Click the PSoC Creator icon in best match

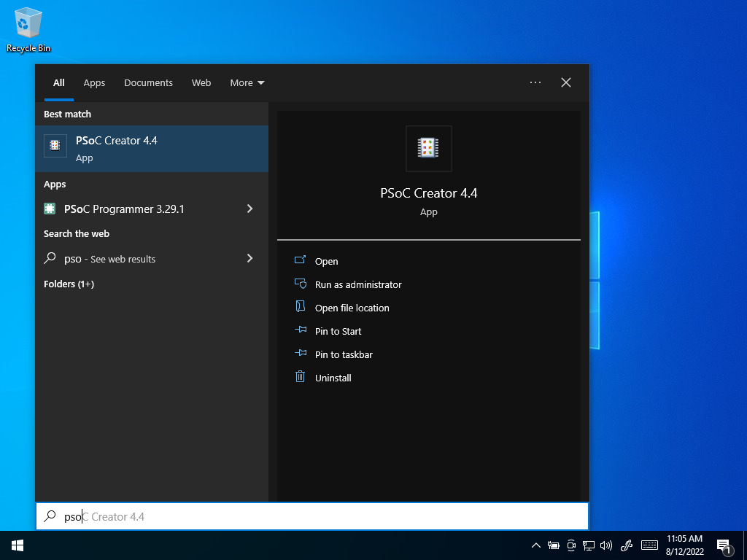click(x=55, y=145)
